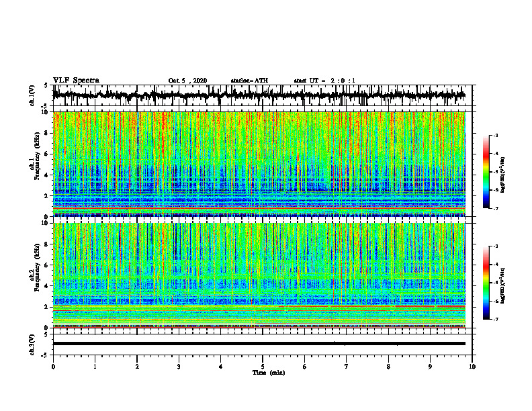Click the "8" kHz tick on ch.1 axis
Image resolution: width=532 pixels, height=411 pixels.
click(47, 133)
